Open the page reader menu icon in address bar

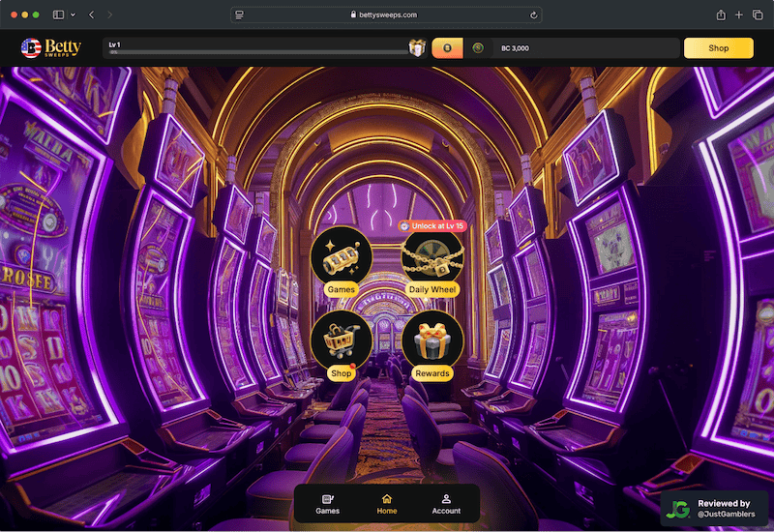(x=239, y=15)
